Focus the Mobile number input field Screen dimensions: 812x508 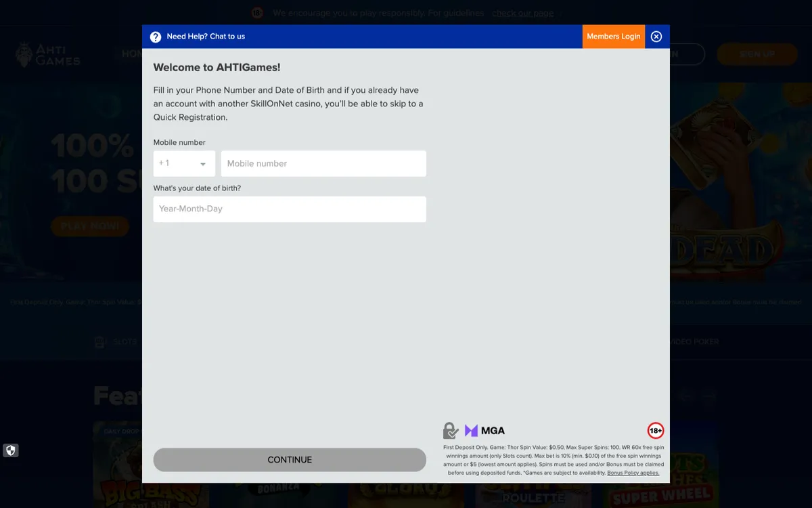point(323,163)
